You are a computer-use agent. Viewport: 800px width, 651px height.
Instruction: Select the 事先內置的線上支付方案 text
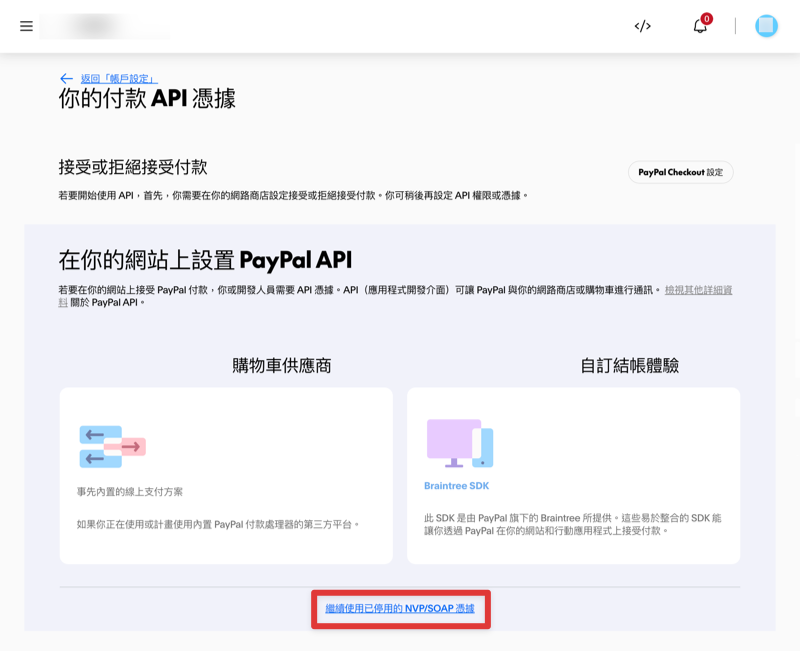click(130, 492)
